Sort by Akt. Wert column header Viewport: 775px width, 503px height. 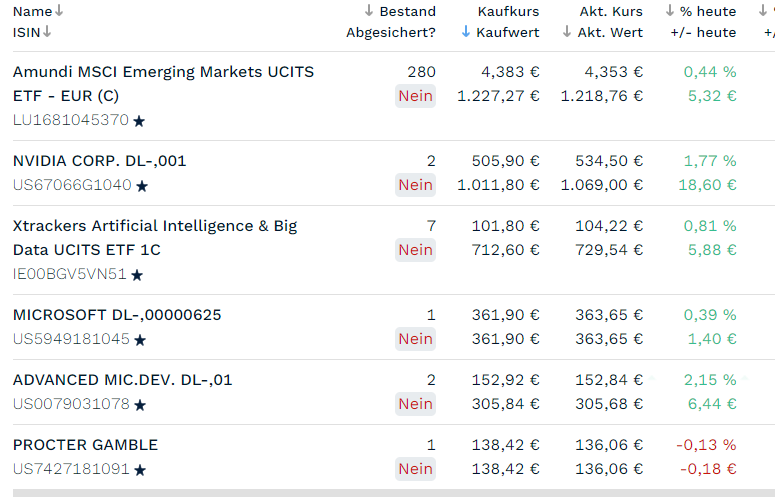point(603,32)
